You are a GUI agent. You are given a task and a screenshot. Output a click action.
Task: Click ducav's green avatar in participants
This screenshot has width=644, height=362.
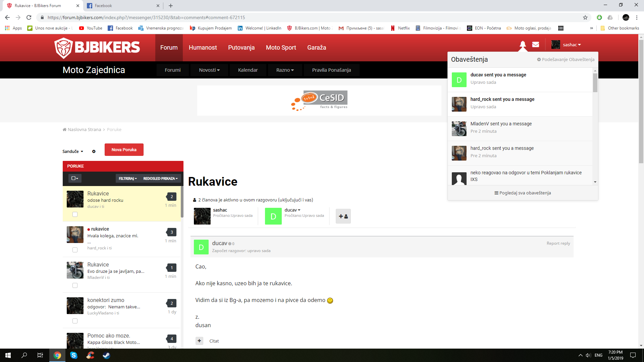(x=273, y=216)
